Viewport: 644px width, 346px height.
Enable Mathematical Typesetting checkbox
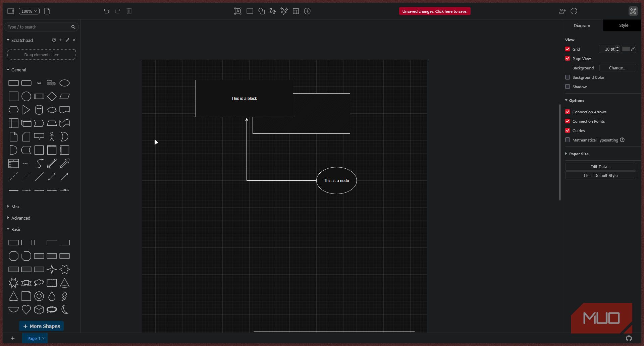coord(568,140)
